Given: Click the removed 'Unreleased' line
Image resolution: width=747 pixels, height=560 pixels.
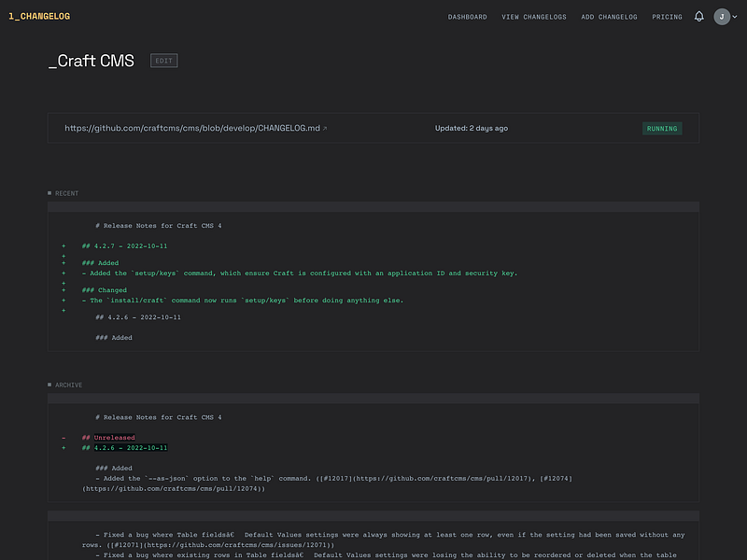Looking at the screenshot, I should click(x=108, y=438).
